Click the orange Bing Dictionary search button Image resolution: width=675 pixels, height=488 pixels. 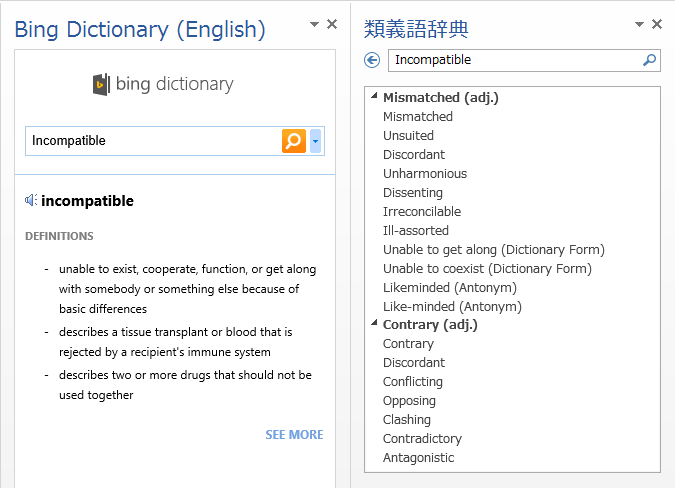[x=293, y=141]
